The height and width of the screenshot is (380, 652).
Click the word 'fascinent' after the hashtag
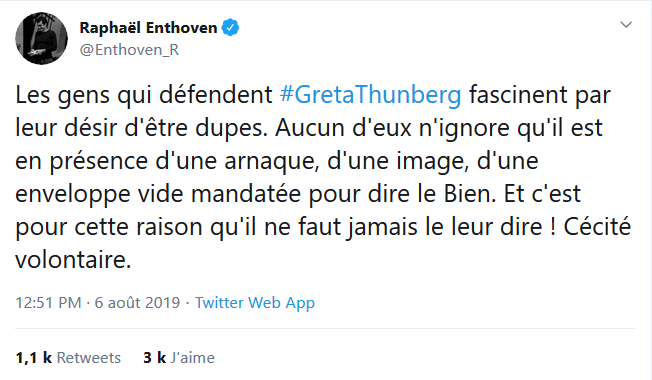(518, 95)
